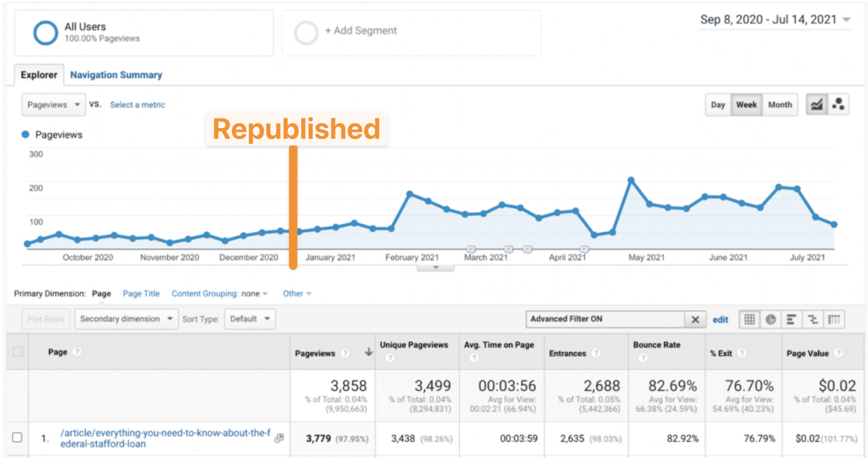
Task: Open the Stafford loan page in new window icon
Action: click(x=279, y=438)
